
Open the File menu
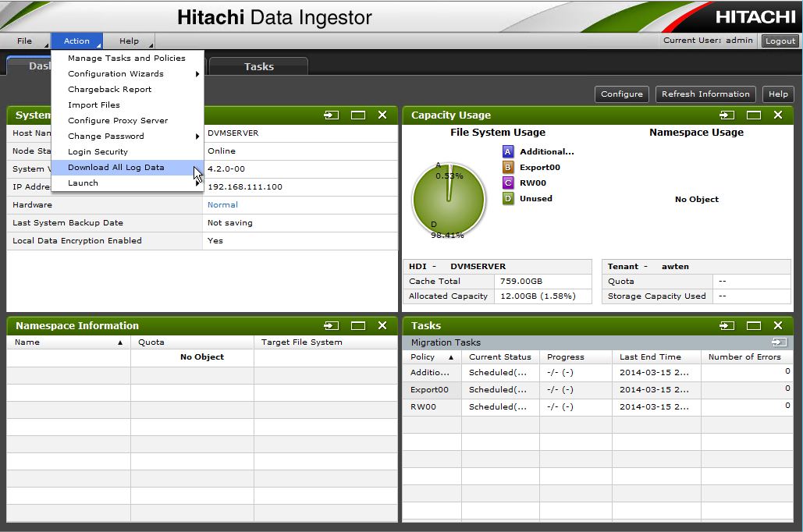[x=25, y=41]
